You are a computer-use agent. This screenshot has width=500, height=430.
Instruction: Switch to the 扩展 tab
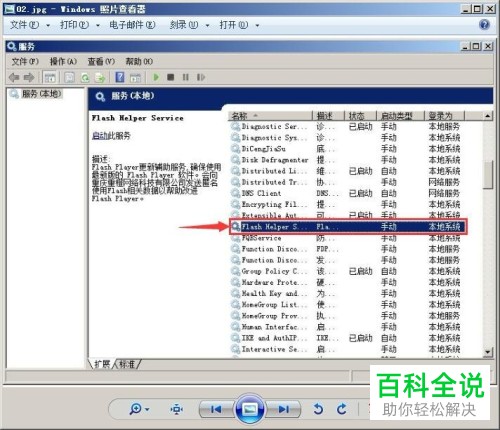tap(102, 364)
